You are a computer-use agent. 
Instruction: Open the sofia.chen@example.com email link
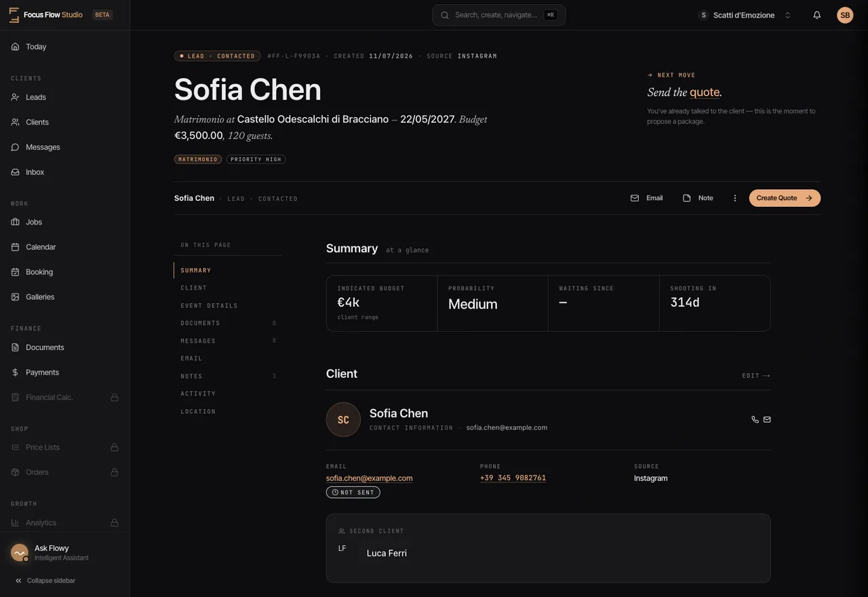tap(369, 478)
